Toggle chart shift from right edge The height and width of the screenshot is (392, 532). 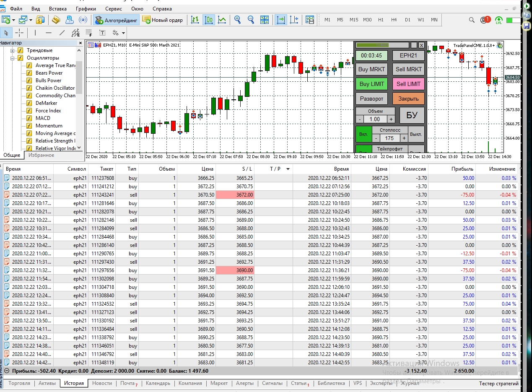(x=294, y=20)
